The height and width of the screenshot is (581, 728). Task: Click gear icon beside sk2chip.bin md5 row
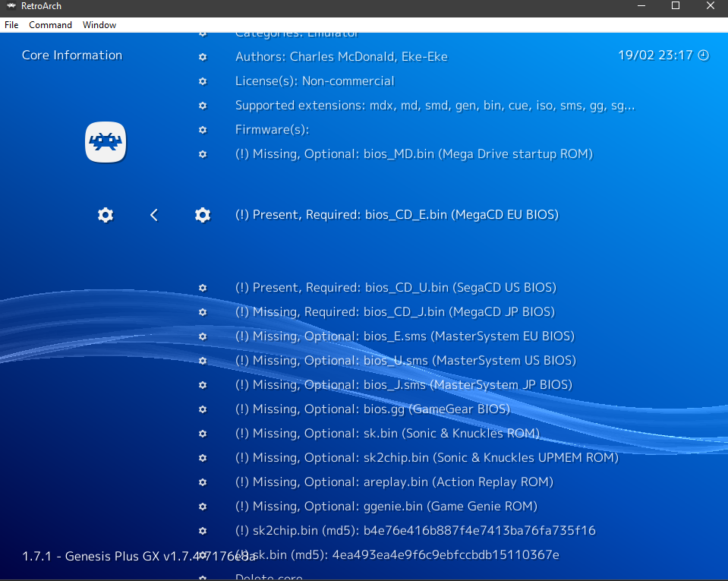click(203, 531)
